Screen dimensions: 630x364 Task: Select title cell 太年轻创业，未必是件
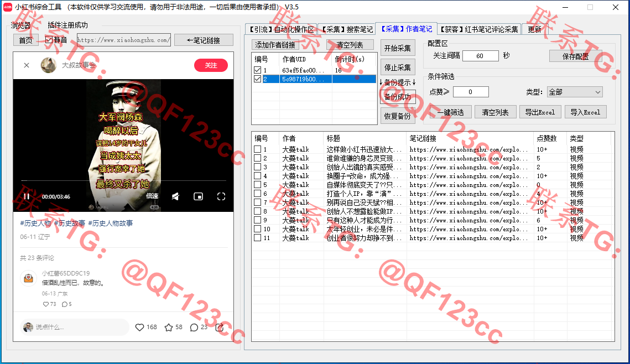(365, 229)
